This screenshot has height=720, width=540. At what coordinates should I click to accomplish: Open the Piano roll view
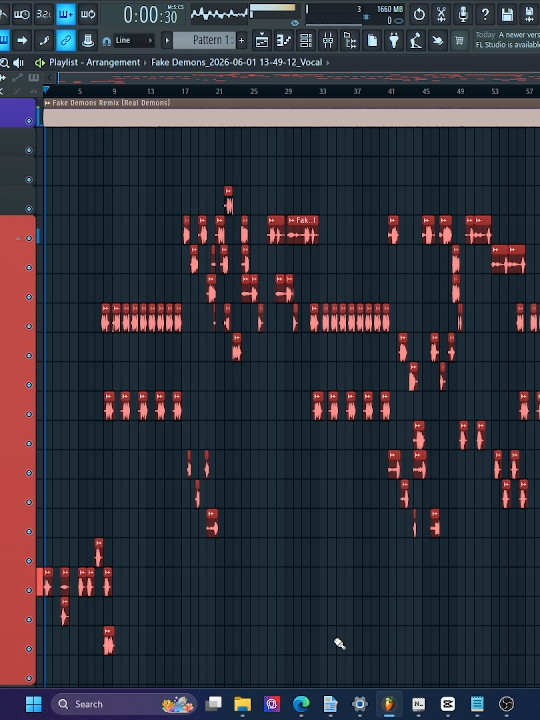coord(284,41)
